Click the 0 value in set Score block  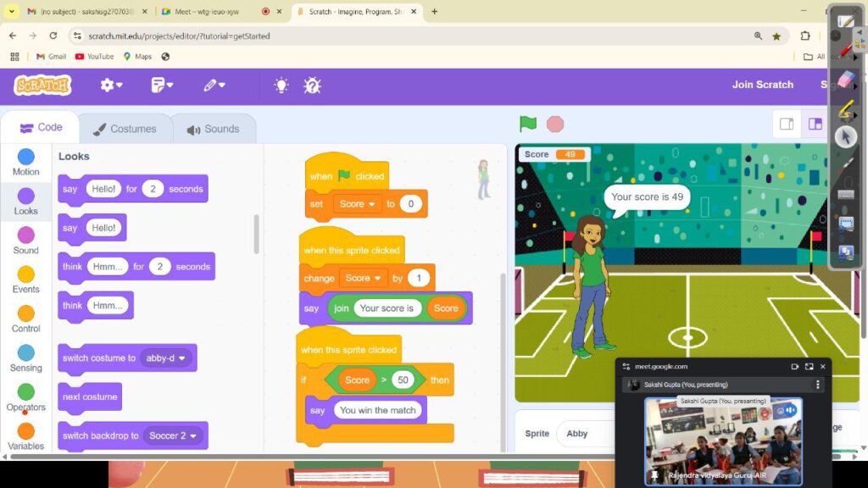coord(411,204)
